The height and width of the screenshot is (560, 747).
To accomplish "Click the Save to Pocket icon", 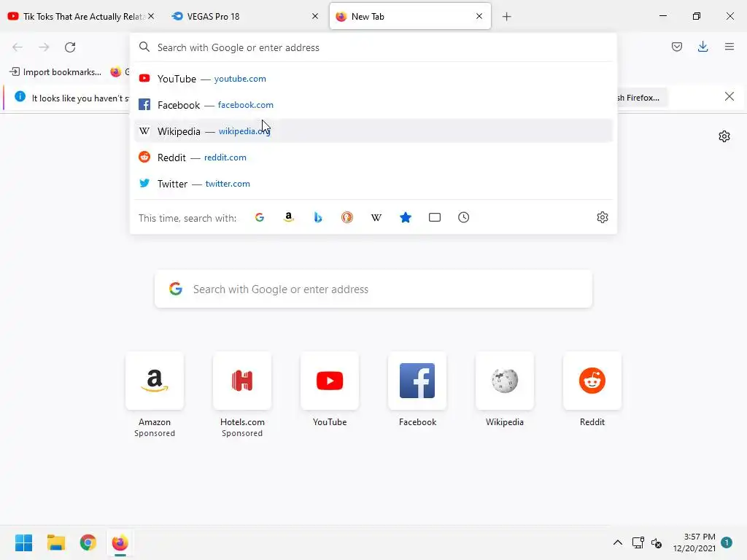I will (x=676, y=47).
